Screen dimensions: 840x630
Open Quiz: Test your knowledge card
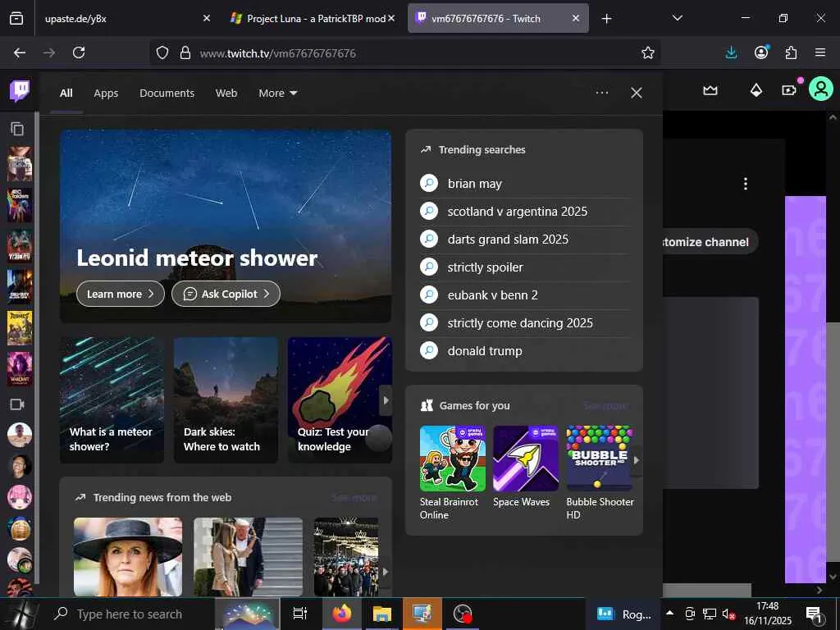tap(340, 399)
